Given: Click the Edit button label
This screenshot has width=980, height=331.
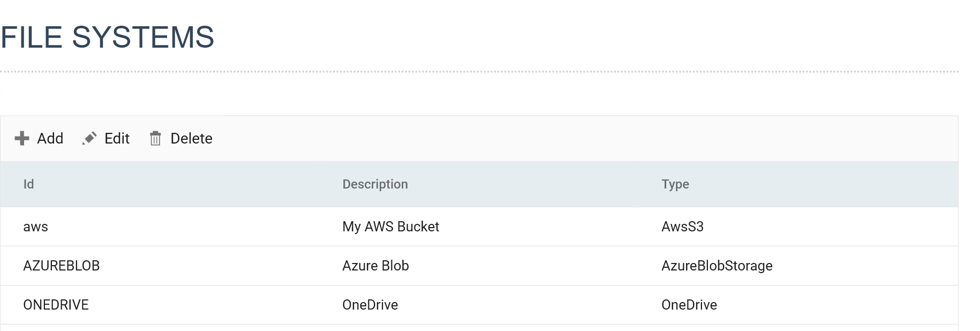Looking at the screenshot, I should [117, 138].
